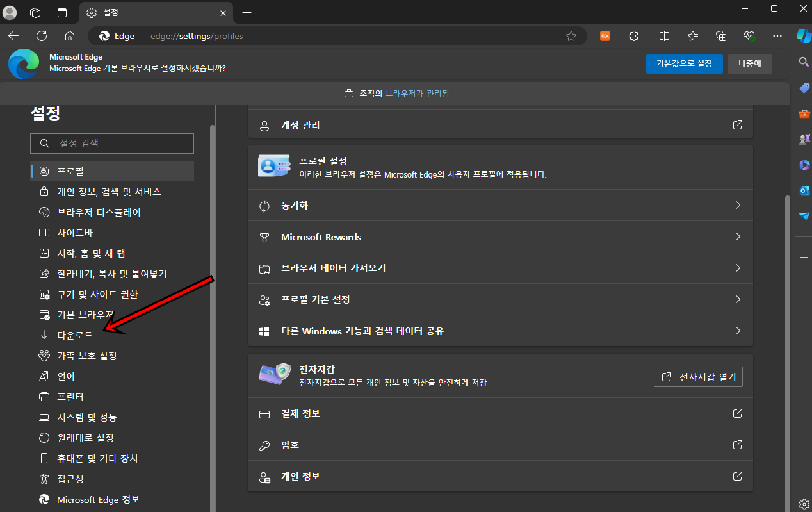Viewport: 812px width, 512px height.
Task: Close the 설정 tab
Action: click(x=223, y=13)
